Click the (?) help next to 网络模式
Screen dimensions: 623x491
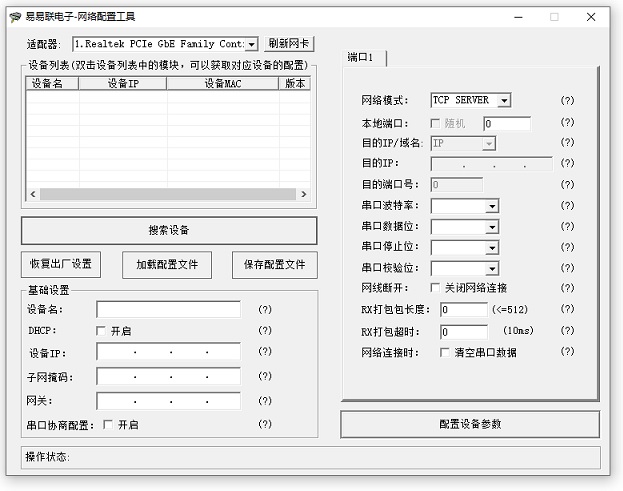[567, 101]
